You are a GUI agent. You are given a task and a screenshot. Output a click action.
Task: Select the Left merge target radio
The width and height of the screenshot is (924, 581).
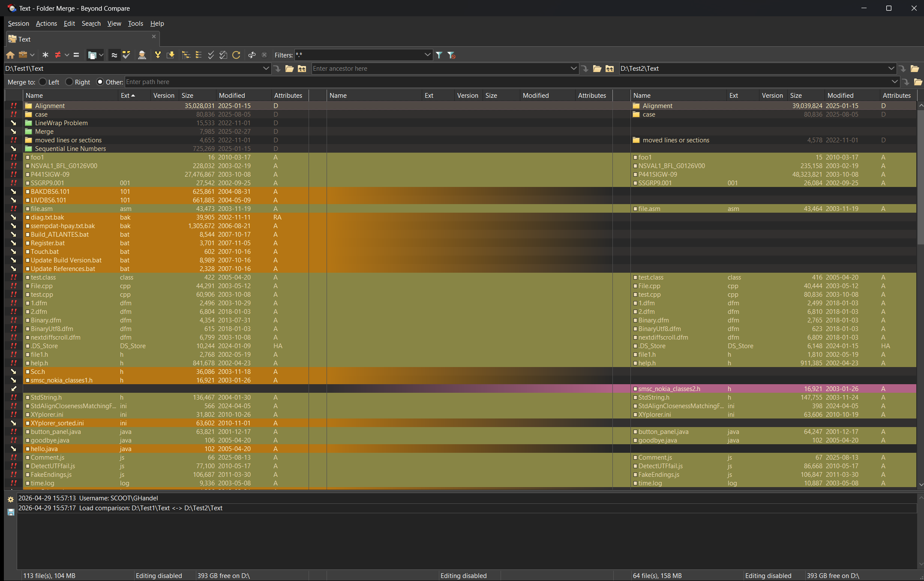[42, 82]
